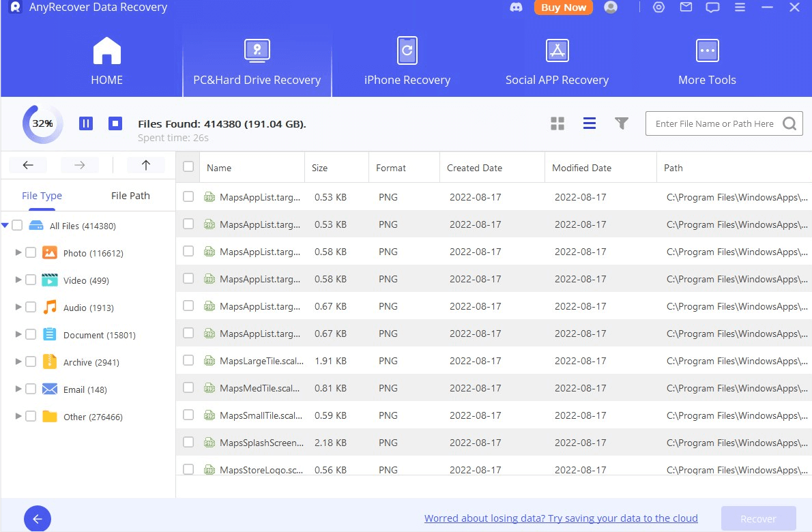This screenshot has width=812, height=532.
Task: Open the iPhone Recovery tab
Action: 407,62
